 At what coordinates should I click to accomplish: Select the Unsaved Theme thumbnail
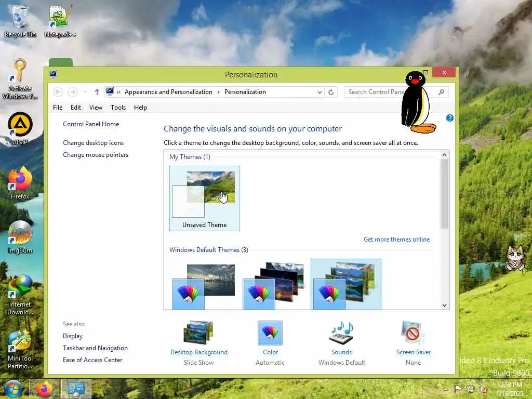point(205,198)
